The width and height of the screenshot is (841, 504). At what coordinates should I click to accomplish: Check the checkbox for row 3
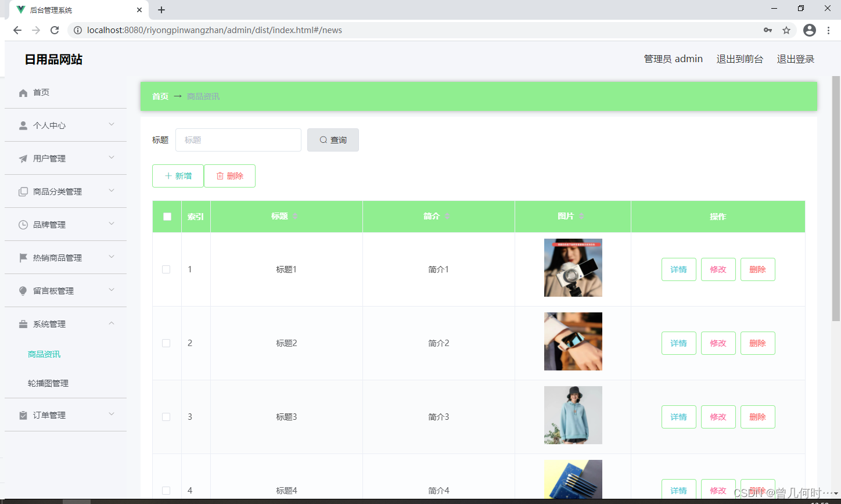pyautogui.click(x=166, y=417)
